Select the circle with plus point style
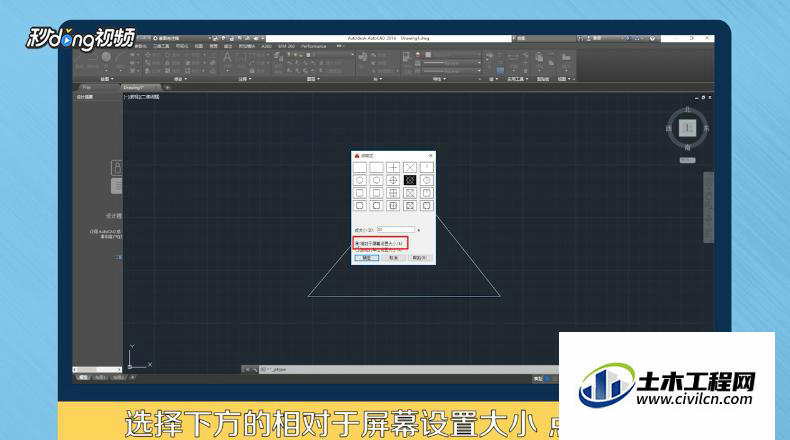790x440 pixels. (x=393, y=180)
